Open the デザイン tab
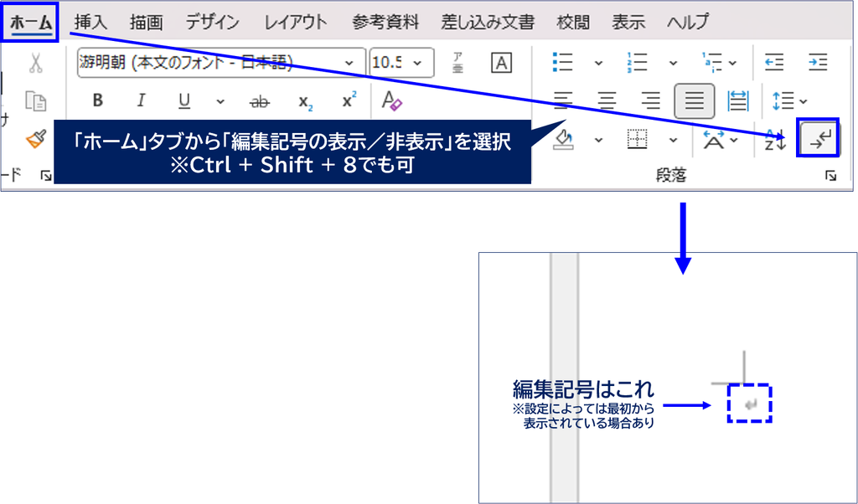 212,23
